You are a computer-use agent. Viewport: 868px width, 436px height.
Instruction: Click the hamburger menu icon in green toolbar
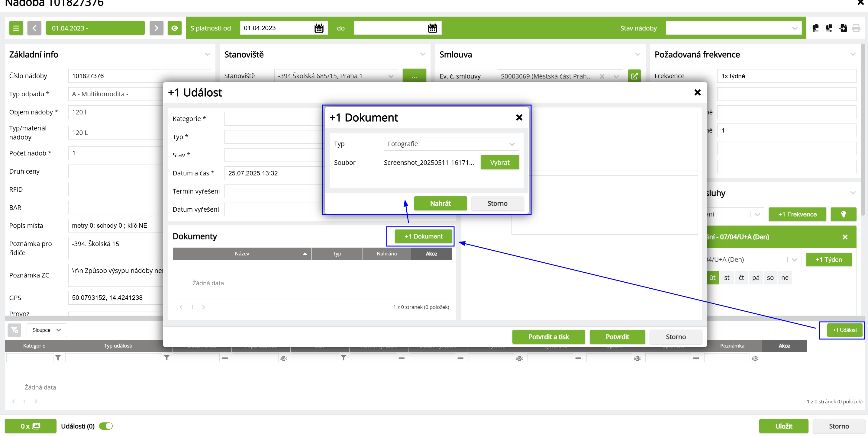(x=16, y=28)
